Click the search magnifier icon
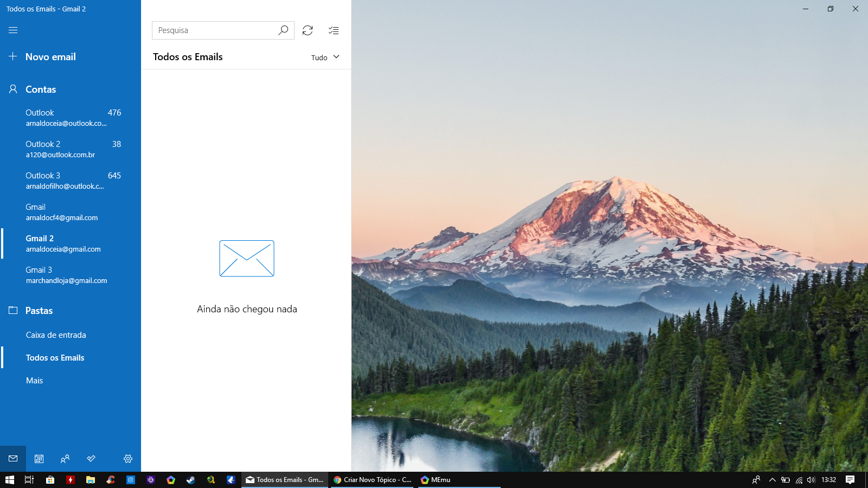The image size is (868, 488). [283, 30]
